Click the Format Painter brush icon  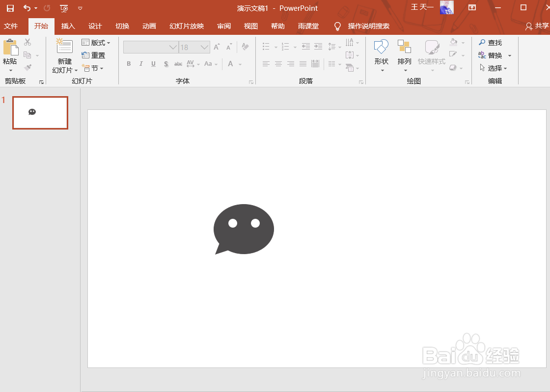[x=27, y=68]
